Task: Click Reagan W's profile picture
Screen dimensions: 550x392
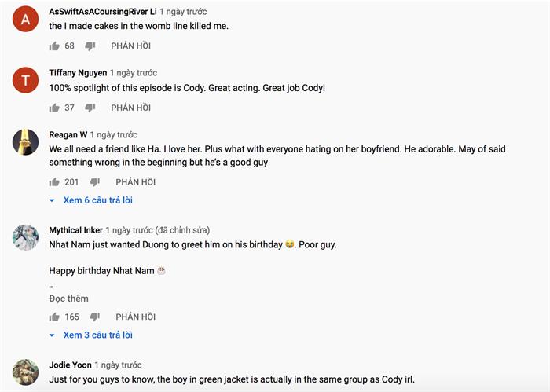Action: tap(26, 142)
